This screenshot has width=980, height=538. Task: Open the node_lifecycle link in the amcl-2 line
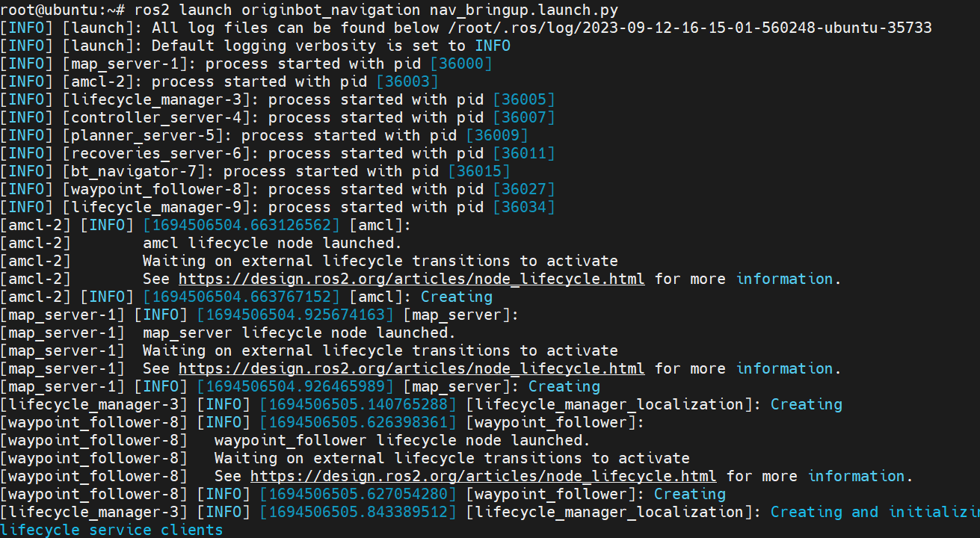click(411, 279)
